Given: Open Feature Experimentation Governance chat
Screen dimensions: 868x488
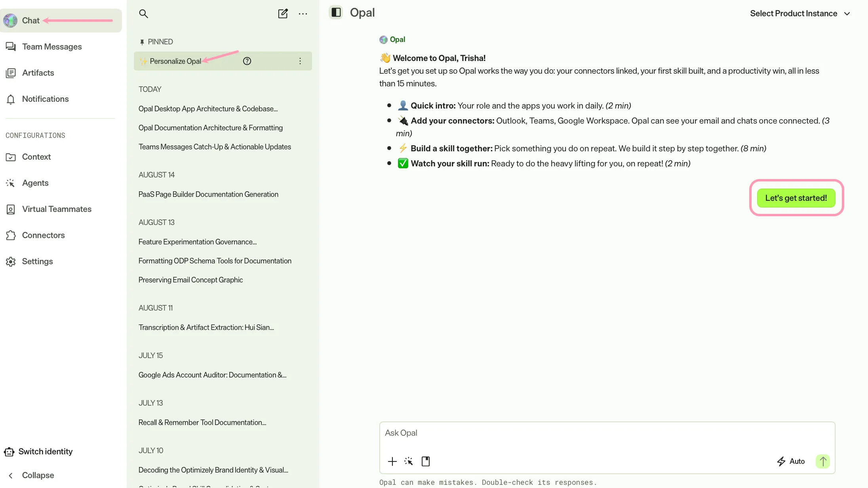Looking at the screenshot, I should 198,242.
